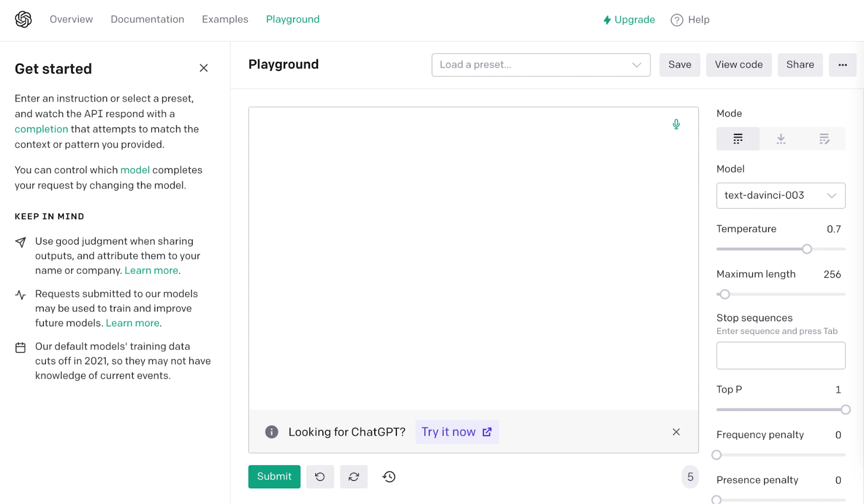Image resolution: width=864 pixels, height=504 pixels.
Task: Click the View code button
Action: click(x=739, y=65)
